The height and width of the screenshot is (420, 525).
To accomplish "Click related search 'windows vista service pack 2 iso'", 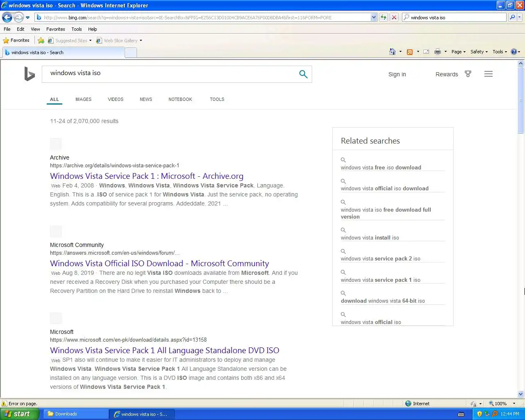I will click(x=381, y=258).
